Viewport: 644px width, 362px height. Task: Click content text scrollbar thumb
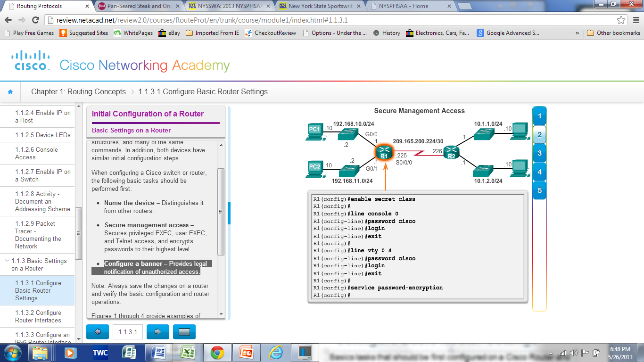pos(221,212)
